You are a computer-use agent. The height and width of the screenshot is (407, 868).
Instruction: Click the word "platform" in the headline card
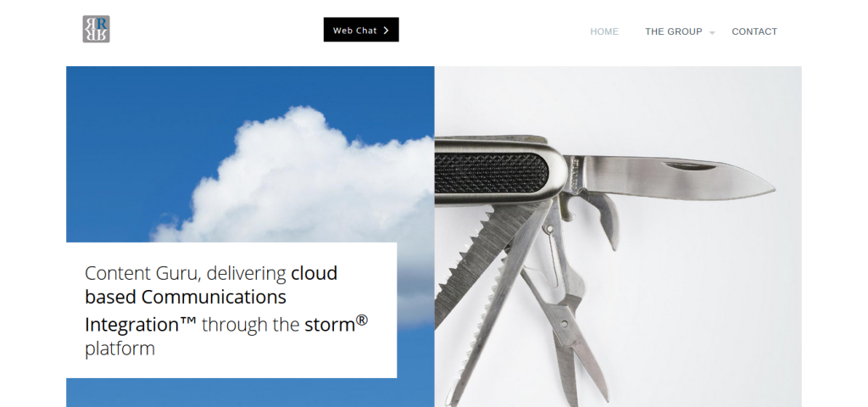[120, 348]
